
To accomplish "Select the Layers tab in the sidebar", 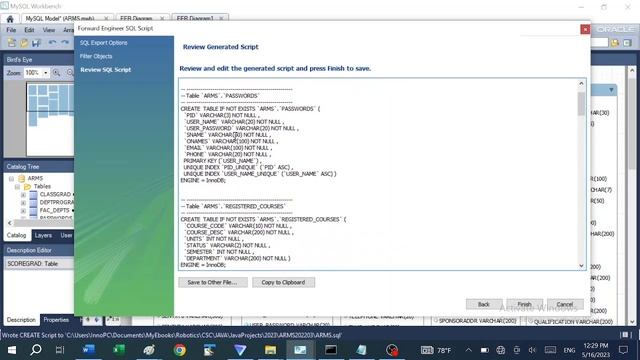I will (x=43, y=236).
